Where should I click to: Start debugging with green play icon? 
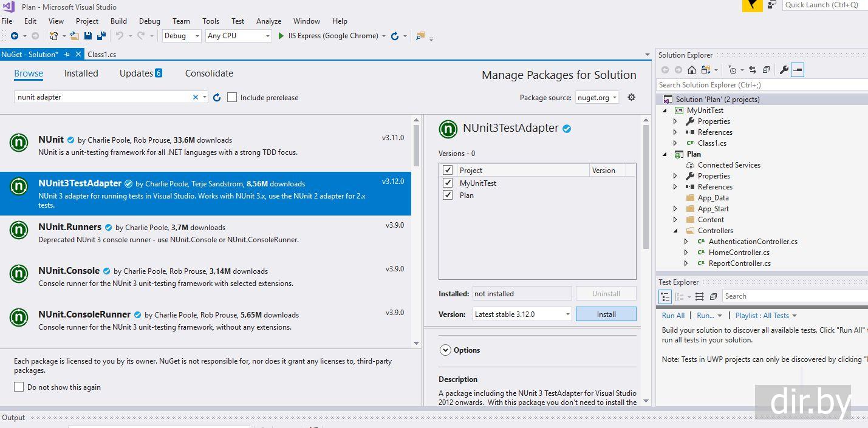(x=281, y=36)
